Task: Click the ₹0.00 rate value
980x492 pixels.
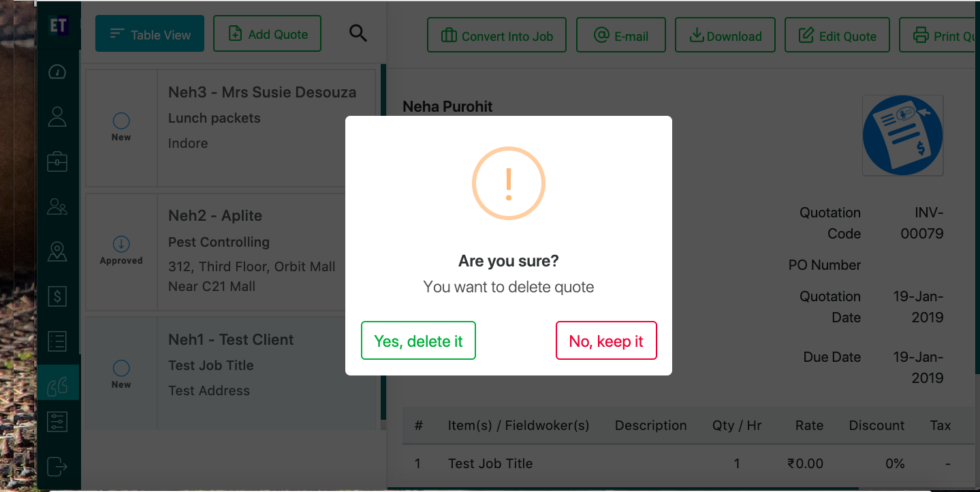Action: 805,463
